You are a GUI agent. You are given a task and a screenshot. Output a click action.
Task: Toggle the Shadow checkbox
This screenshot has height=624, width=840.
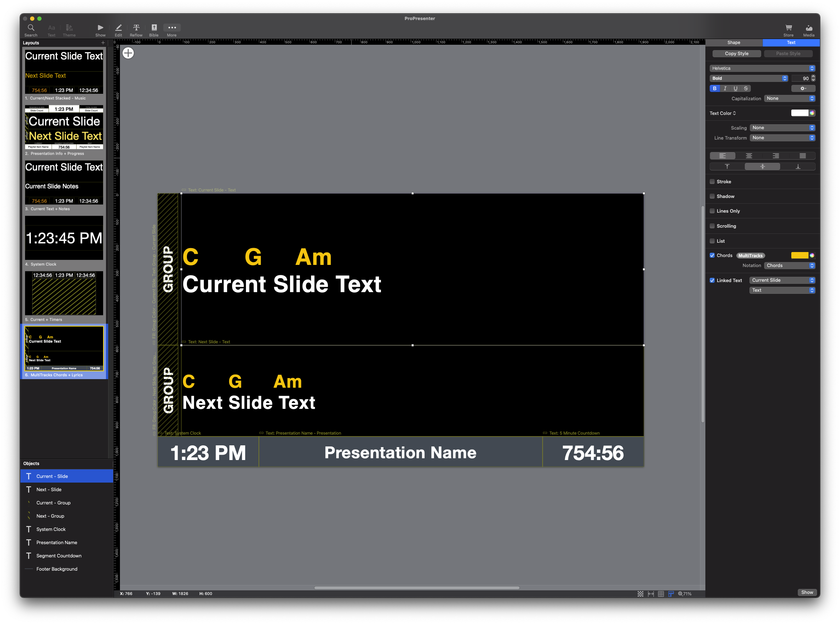pos(712,196)
